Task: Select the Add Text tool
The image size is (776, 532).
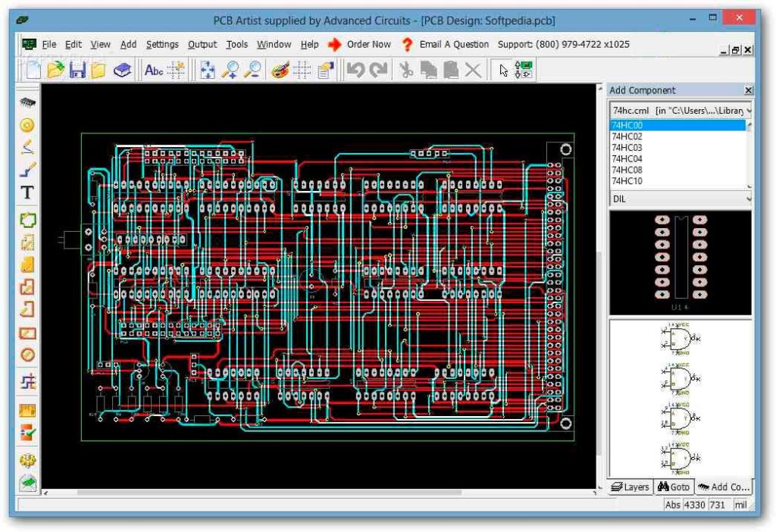Action: [x=27, y=192]
